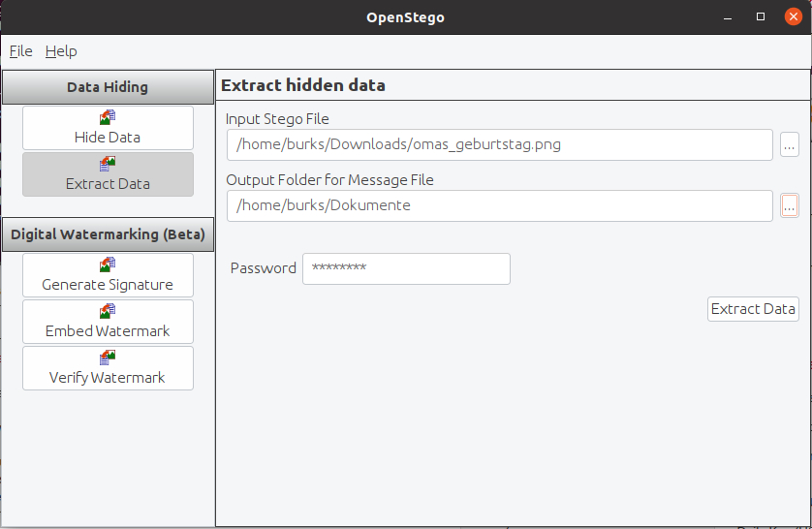Open the Help menu
Image resolution: width=812 pixels, height=529 pixels.
click(61, 51)
